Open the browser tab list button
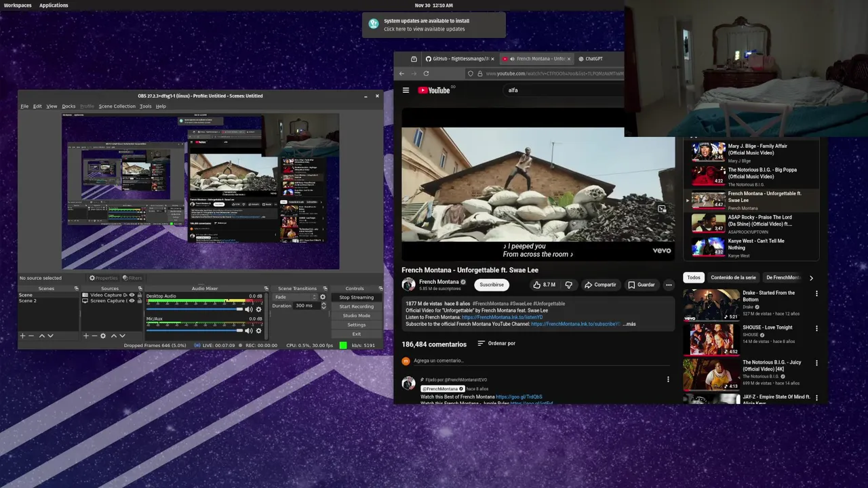The width and height of the screenshot is (868, 488). click(x=414, y=59)
